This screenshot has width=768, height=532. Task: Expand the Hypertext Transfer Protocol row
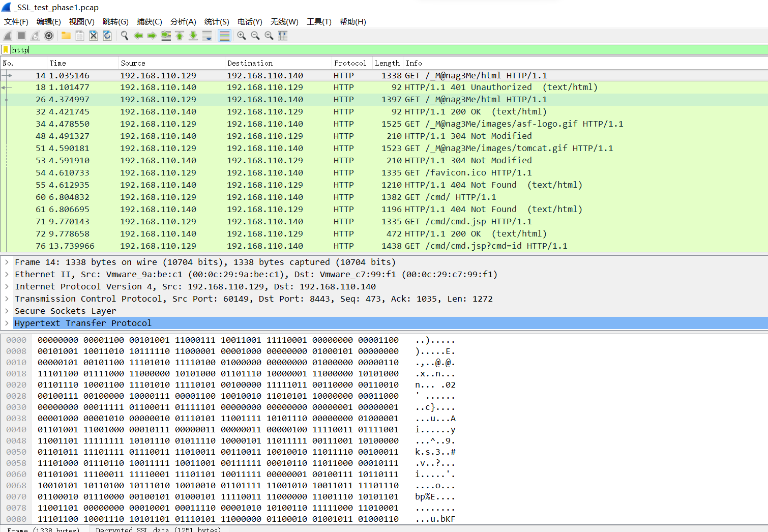[x=7, y=323]
